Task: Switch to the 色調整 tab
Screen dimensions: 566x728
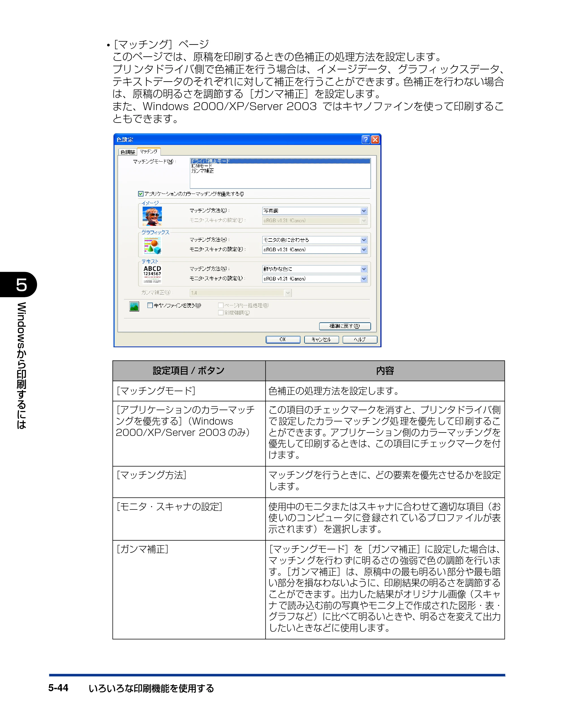Action: (128, 152)
